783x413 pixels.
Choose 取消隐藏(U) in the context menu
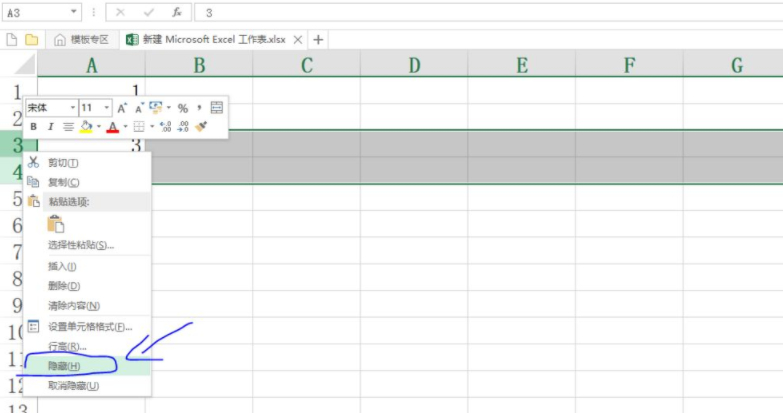(x=73, y=385)
